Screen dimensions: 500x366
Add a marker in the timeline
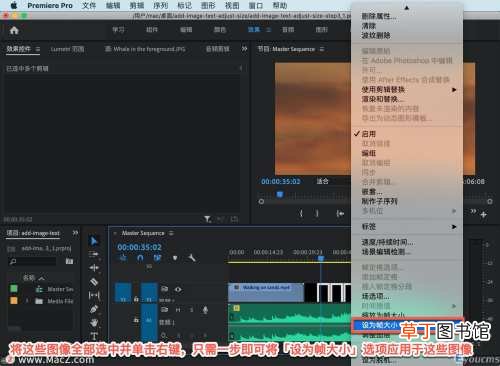(x=175, y=258)
